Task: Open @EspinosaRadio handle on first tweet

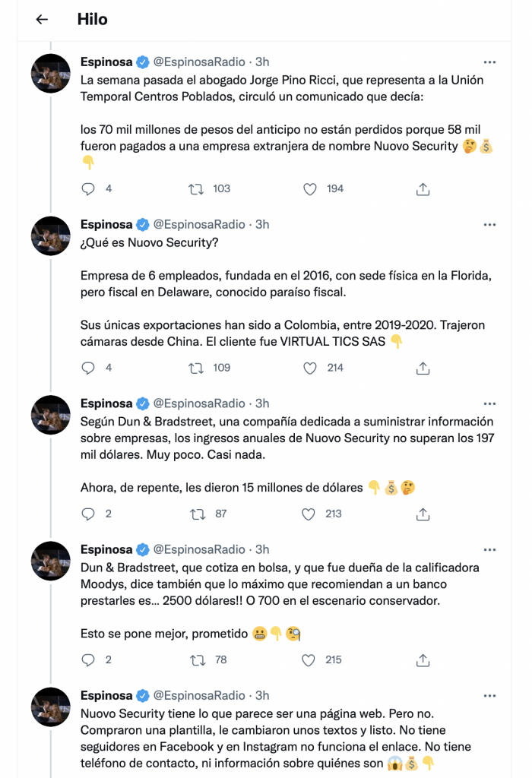Action: 200,62
